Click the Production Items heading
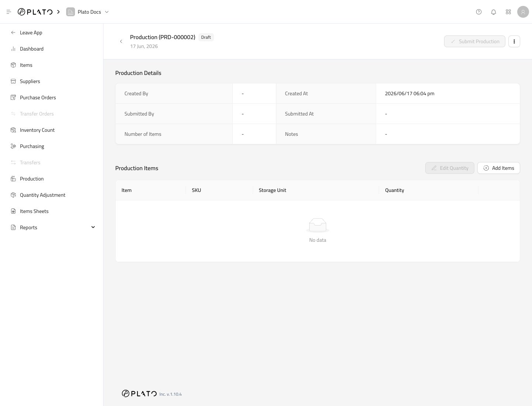Viewport: 532px width, 406px height. pyautogui.click(x=137, y=168)
